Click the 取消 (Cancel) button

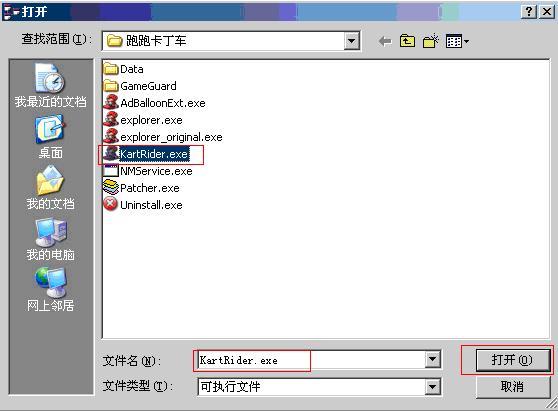pos(512,386)
